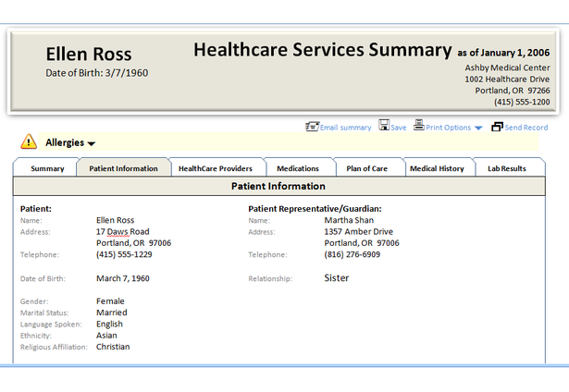Expand the Allergies dropdown arrow
This screenshot has height=392, width=569.
click(92, 143)
